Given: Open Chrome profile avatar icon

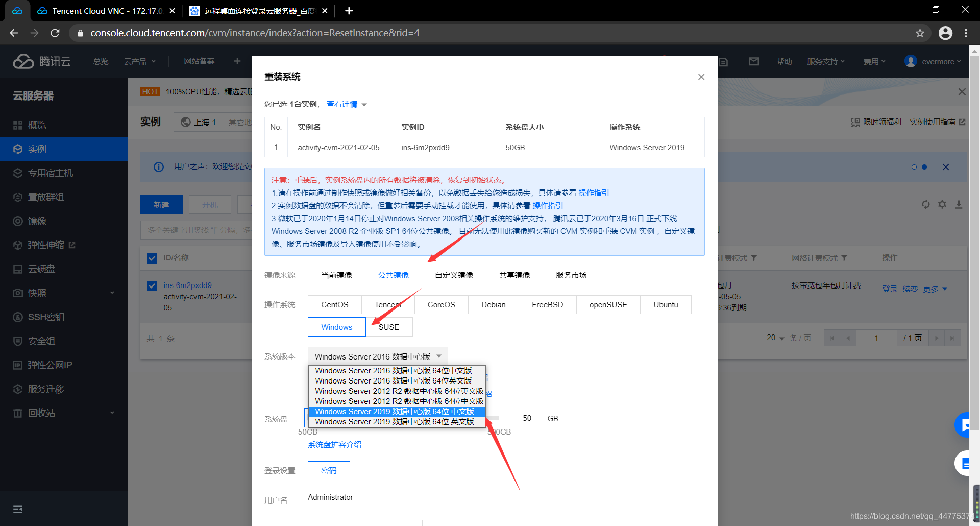Looking at the screenshot, I should pos(945,33).
